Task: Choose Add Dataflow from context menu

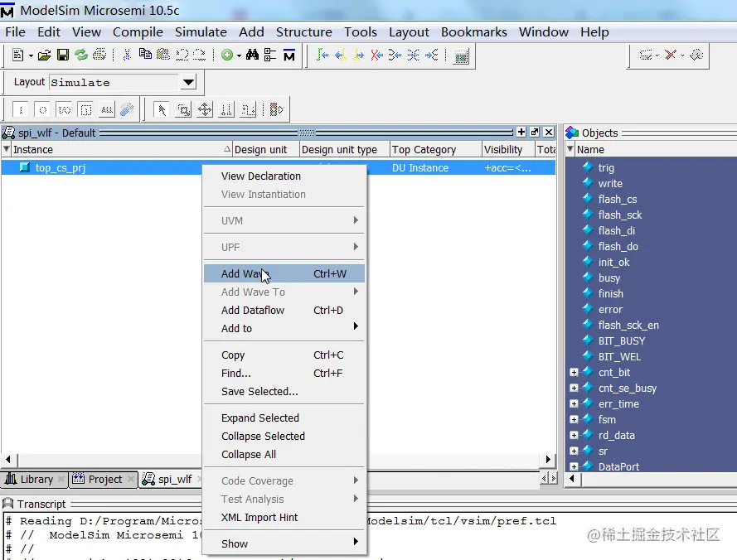Action: pos(284,310)
